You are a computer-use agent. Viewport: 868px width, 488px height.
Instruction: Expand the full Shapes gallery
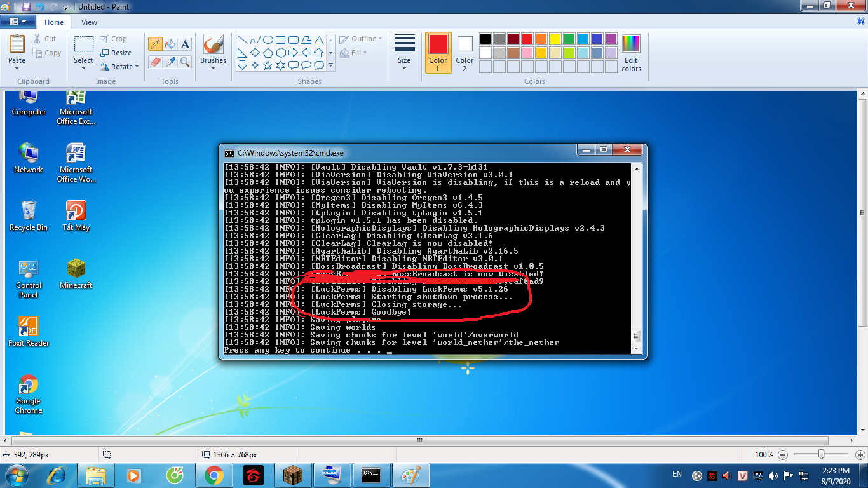click(x=330, y=65)
